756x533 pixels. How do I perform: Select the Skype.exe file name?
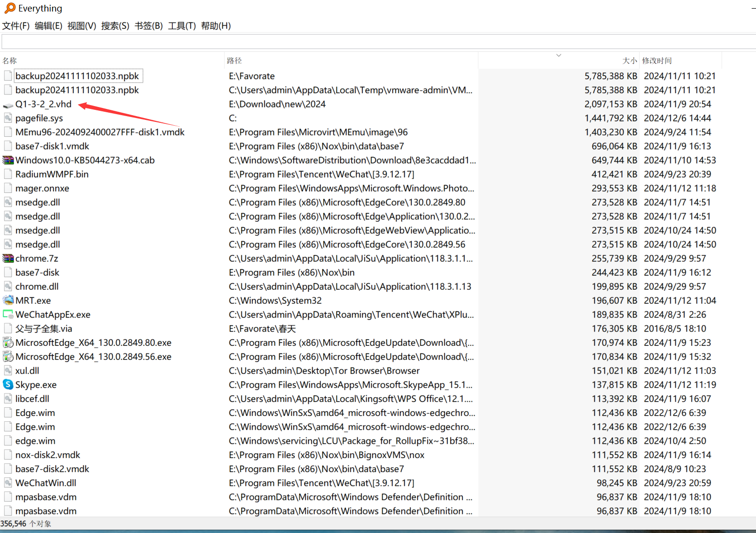point(36,385)
